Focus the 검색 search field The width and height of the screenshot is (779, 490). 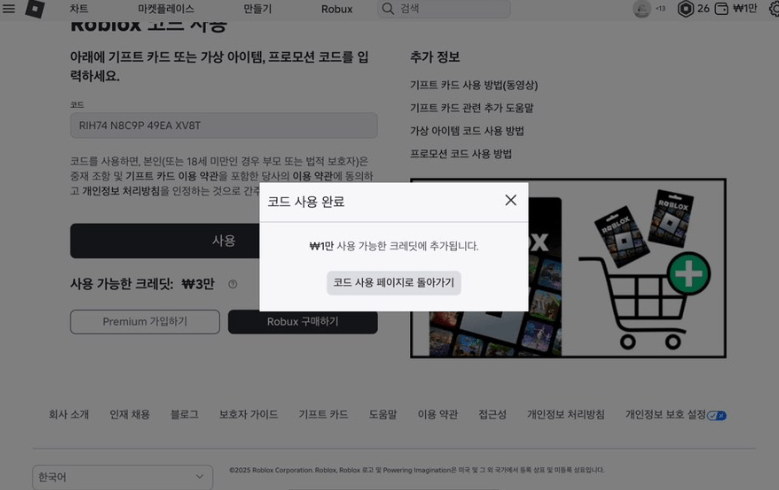tap(444, 8)
